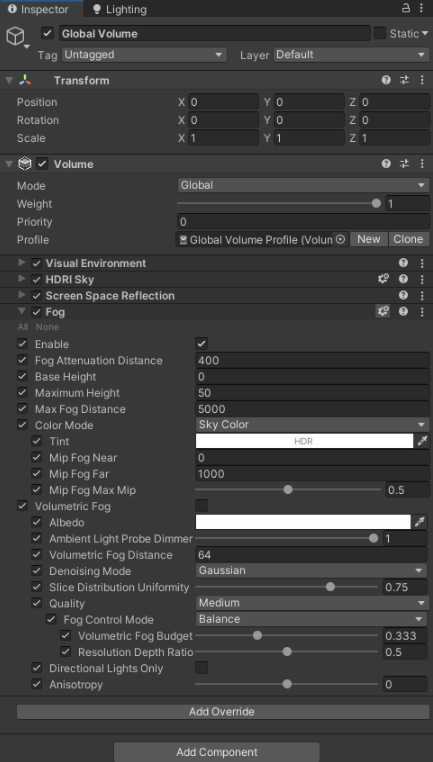Enable Volumetric Fog value checkbox
The height and width of the screenshot is (762, 433).
click(x=202, y=506)
